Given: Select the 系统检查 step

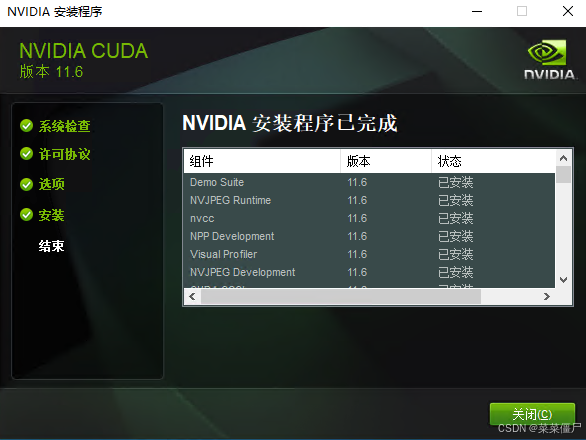Looking at the screenshot, I should coord(65,126).
